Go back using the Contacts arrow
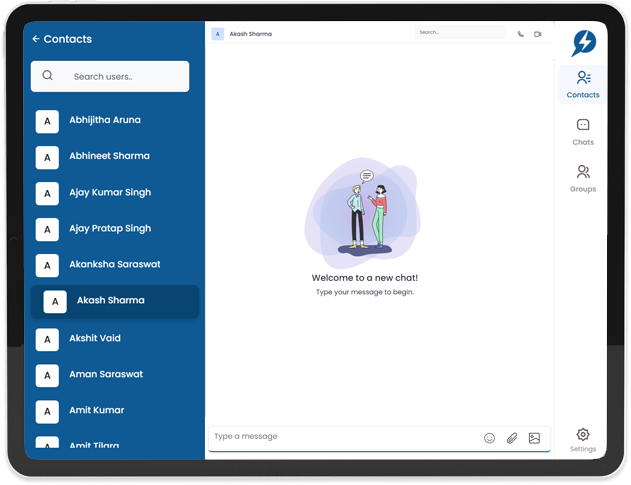Viewport: 631px width, 485px height. coord(36,39)
